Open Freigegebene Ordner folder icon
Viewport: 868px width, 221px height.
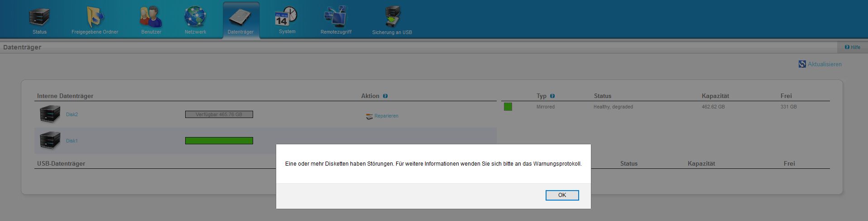[x=95, y=18]
